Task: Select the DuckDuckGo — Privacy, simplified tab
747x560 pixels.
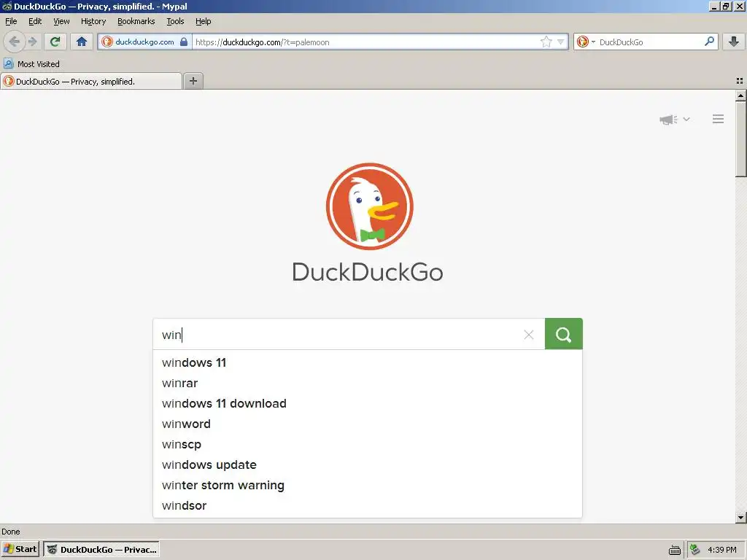Action: pyautogui.click(x=91, y=82)
